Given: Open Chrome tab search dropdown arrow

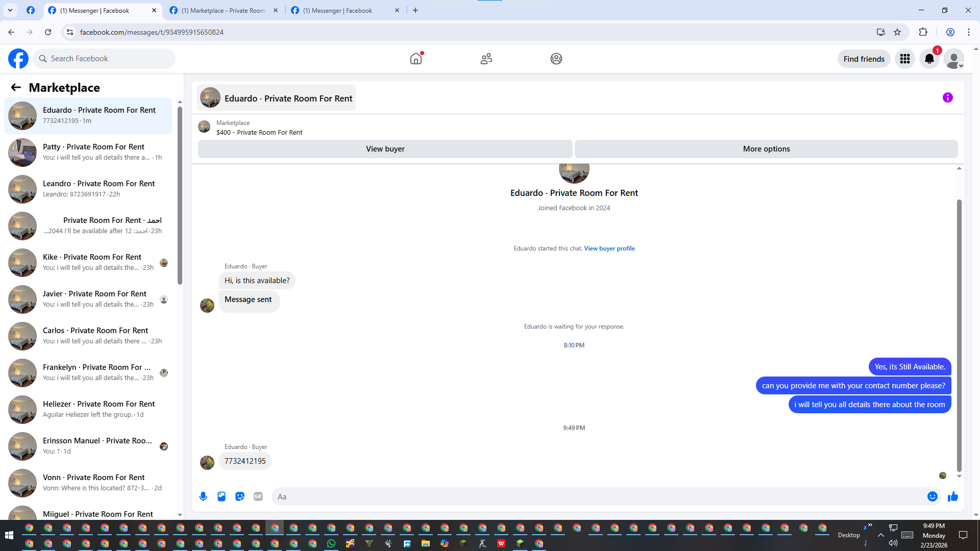Looking at the screenshot, I should click(x=10, y=10).
